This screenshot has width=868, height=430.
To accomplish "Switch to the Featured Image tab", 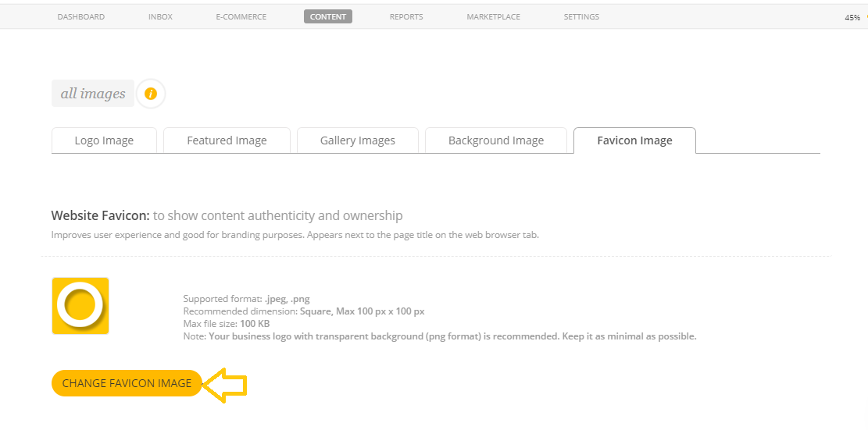I will [227, 140].
